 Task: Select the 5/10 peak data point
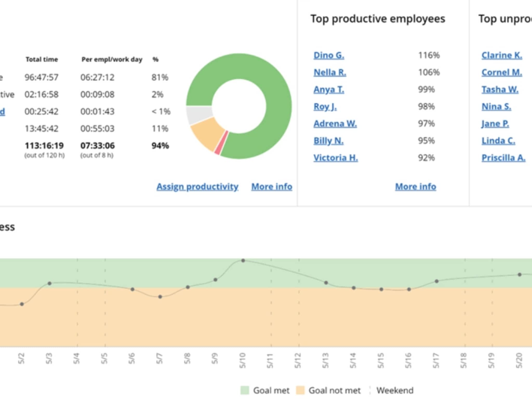(x=243, y=261)
